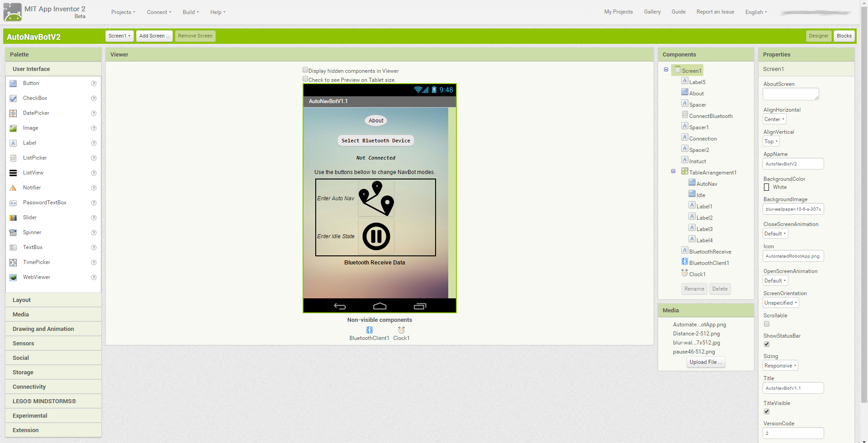Screen dimensions: 868x443
Task: Check the Tablet size preview checkbox
Action: [305, 79]
